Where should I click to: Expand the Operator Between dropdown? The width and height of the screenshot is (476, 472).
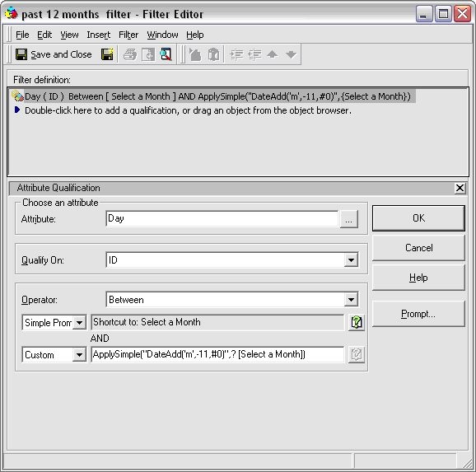coord(351,300)
